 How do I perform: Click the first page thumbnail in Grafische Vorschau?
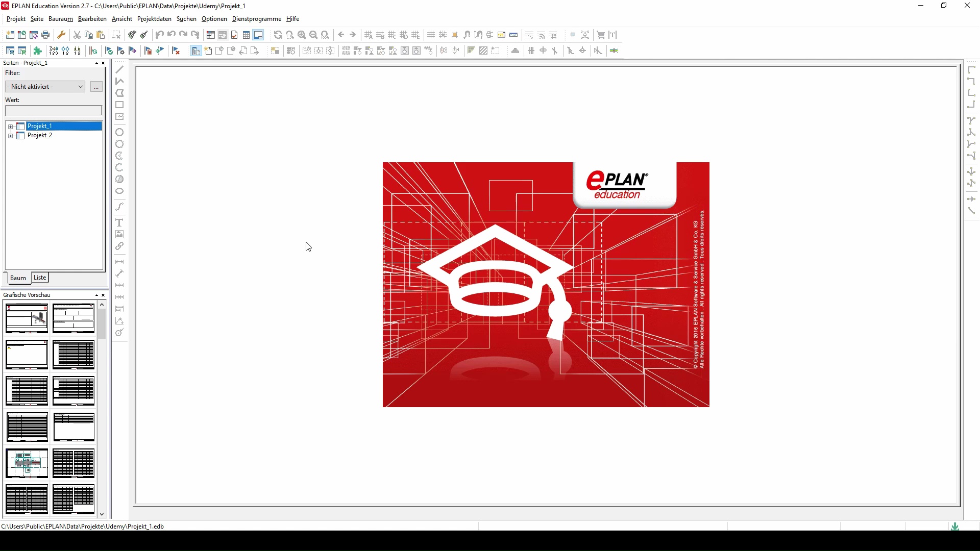point(27,319)
